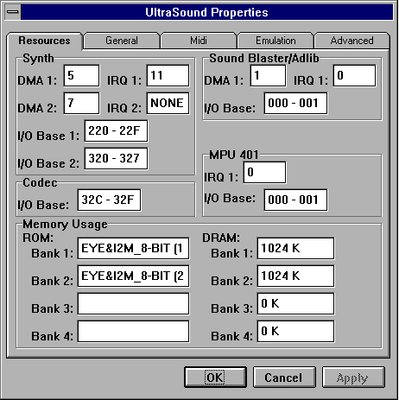
Task: Click the ROM: heading
Action: point(38,238)
